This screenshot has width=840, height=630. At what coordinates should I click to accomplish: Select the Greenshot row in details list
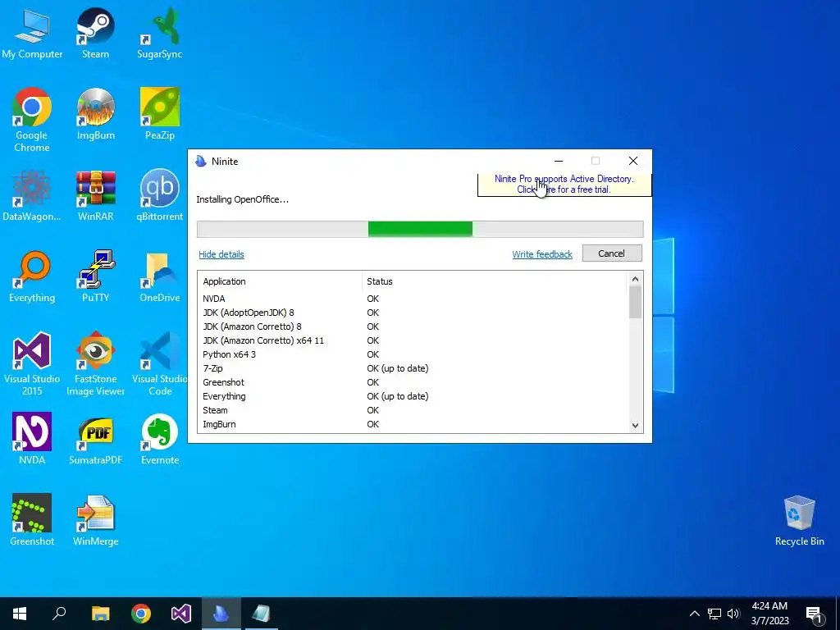coord(413,382)
